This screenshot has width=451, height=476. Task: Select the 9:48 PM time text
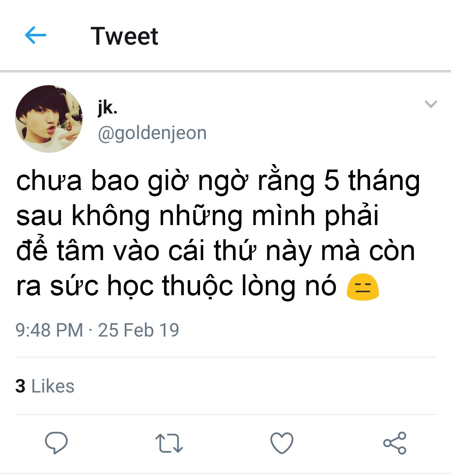[x=49, y=330]
